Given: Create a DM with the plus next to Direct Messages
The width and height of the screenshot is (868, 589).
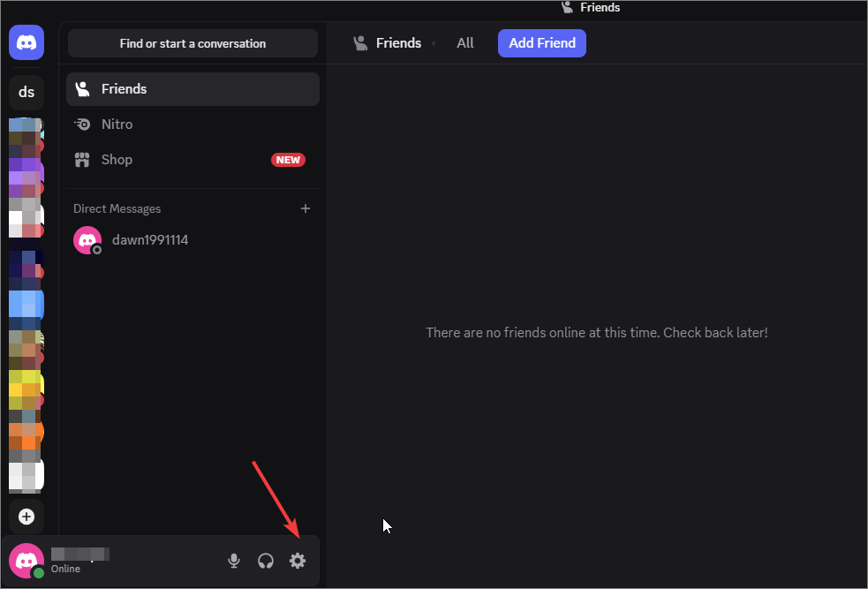Looking at the screenshot, I should [x=306, y=208].
